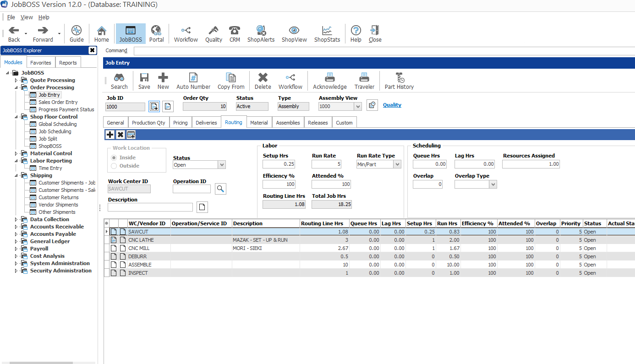Screen dimensions: 635x364
Task: Expand the Quote Processing tree node
Action: pyautogui.click(x=16, y=80)
